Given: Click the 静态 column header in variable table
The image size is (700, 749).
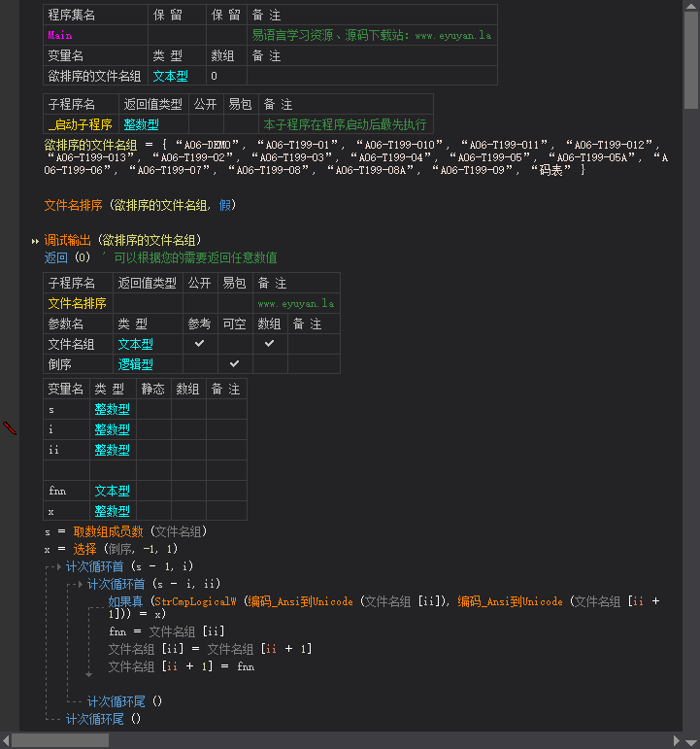Looking at the screenshot, I should click(153, 389).
